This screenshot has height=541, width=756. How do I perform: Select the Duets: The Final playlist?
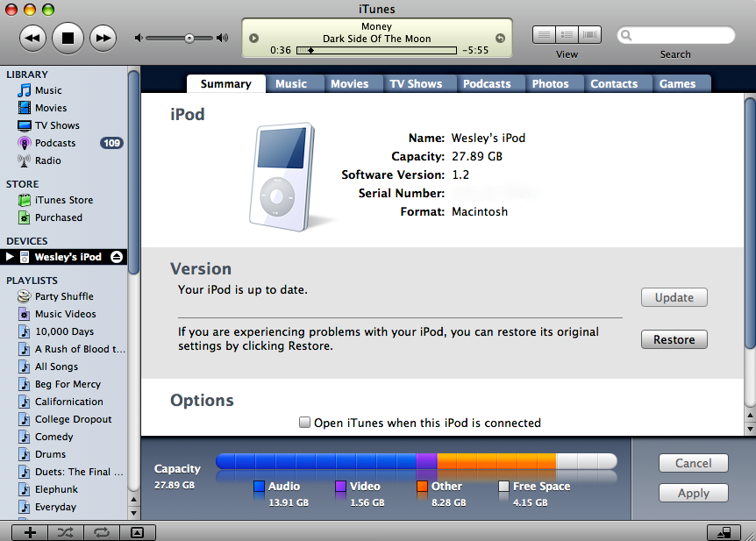tap(64, 472)
